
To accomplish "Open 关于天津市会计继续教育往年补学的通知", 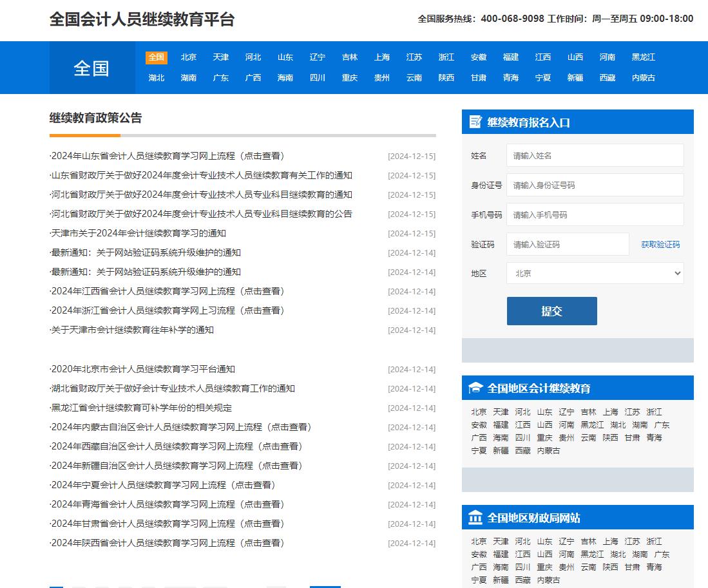I will 131,330.
